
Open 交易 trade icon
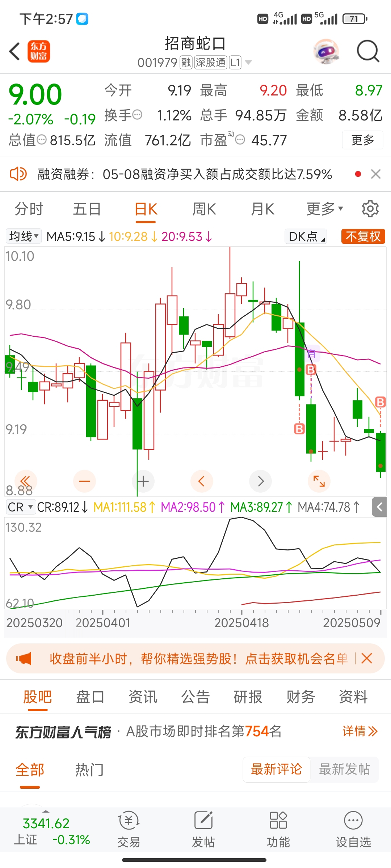pyautogui.click(x=129, y=830)
